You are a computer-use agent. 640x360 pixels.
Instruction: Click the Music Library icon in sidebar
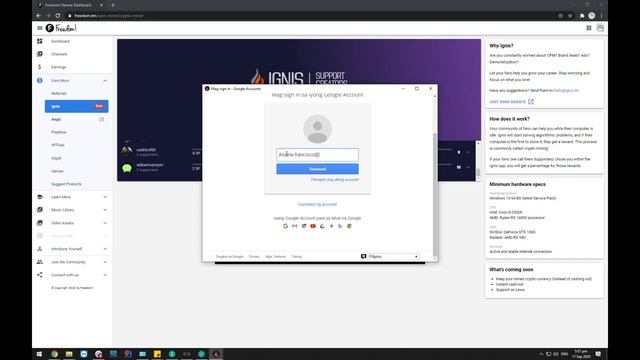(x=40, y=210)
